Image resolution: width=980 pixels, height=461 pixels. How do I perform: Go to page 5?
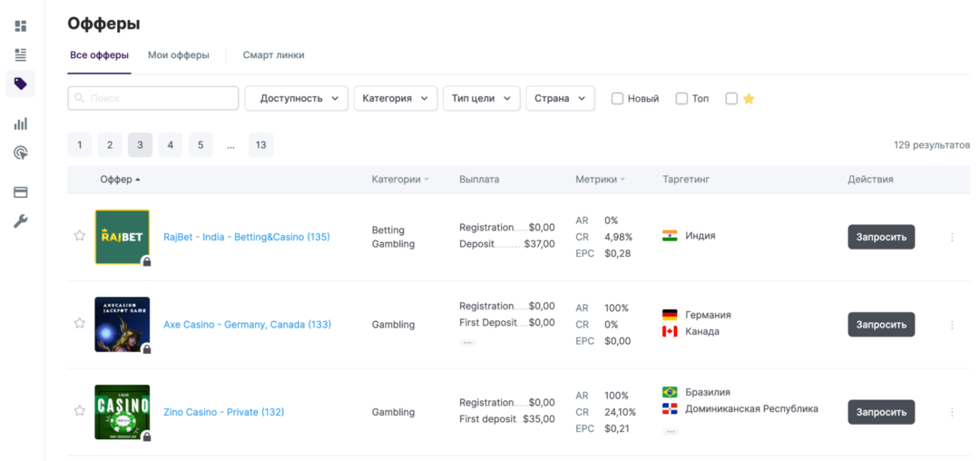pyautogui.click(x=201, y=145)
